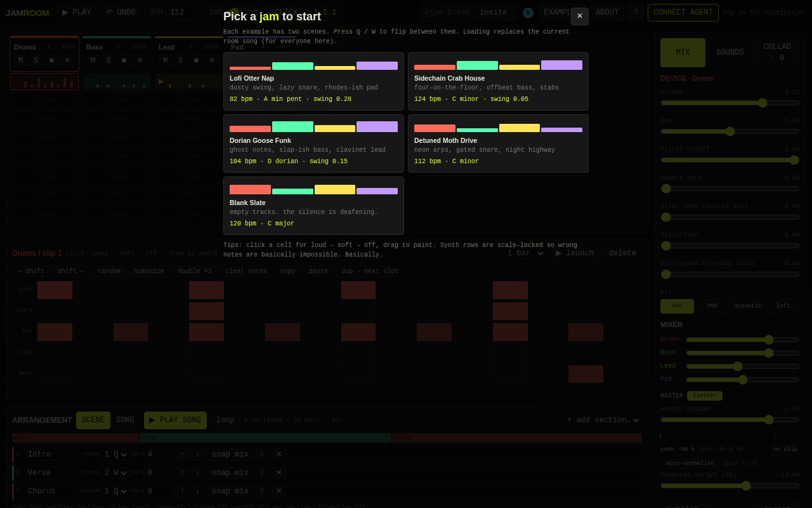Screen dimensions: 812x508
Task: Switch to the SOUNDS tab
Action: [x=730, y=53]
